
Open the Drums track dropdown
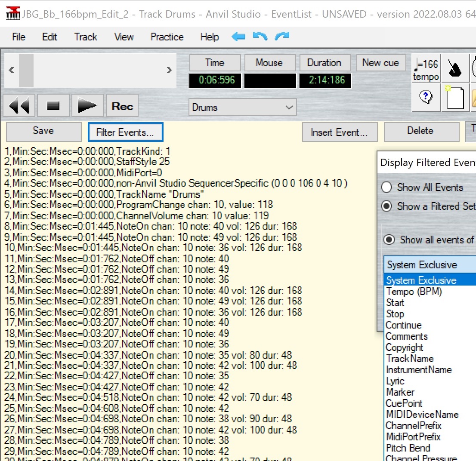[x=242, y=108]
